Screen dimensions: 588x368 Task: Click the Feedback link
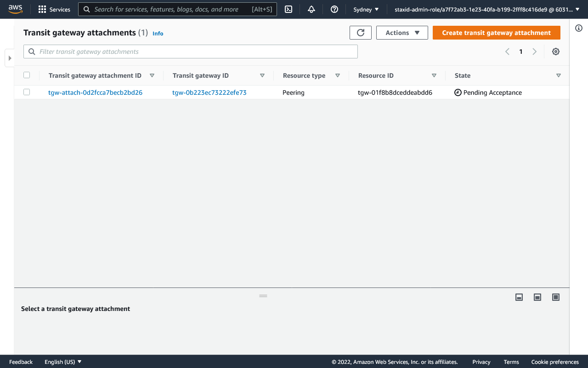(x=21, y=362)
